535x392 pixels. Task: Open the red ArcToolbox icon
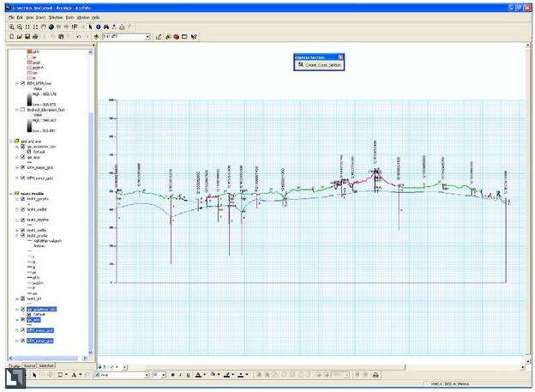[176, 37]
